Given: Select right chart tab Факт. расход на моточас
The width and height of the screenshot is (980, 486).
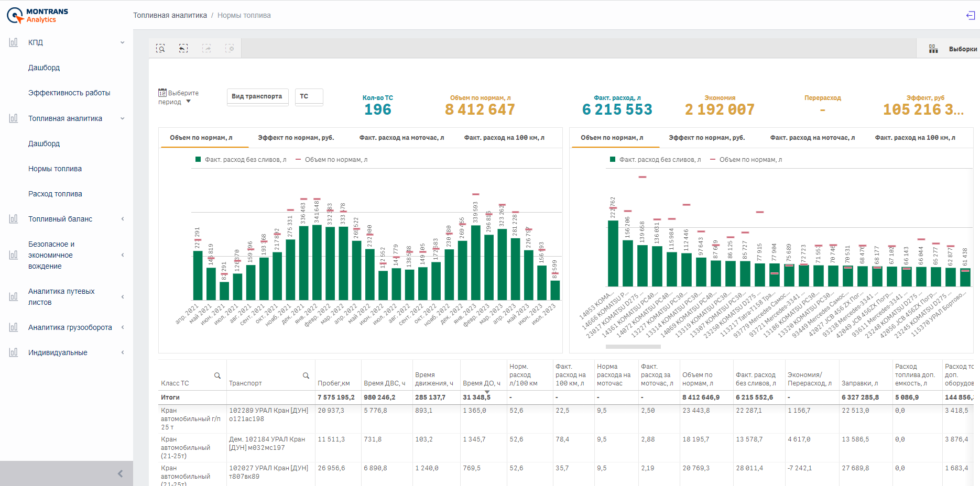Looking at the screenshot, I should pyautogui.click(x=812, y=138).
